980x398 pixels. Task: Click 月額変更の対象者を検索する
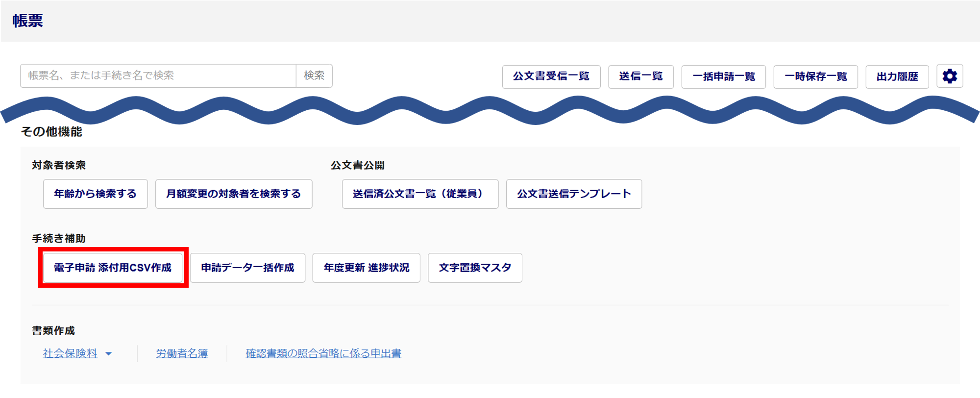pos(234,194)
